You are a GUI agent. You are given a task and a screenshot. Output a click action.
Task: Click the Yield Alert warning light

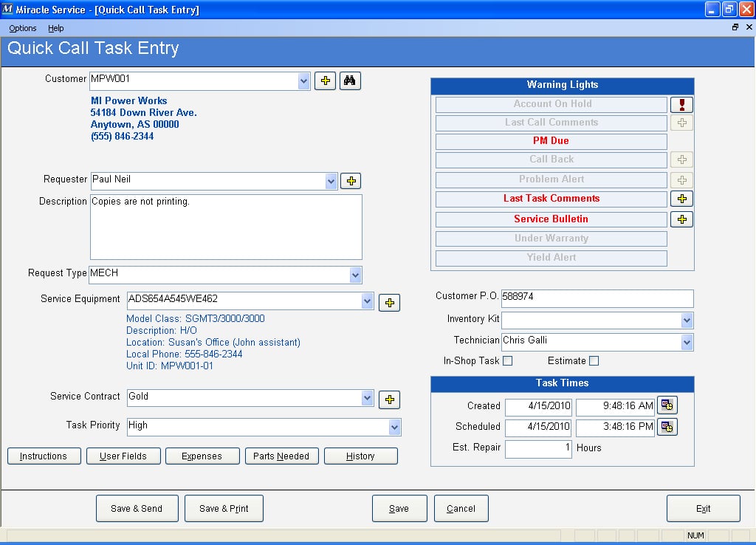tap(551, 258)
